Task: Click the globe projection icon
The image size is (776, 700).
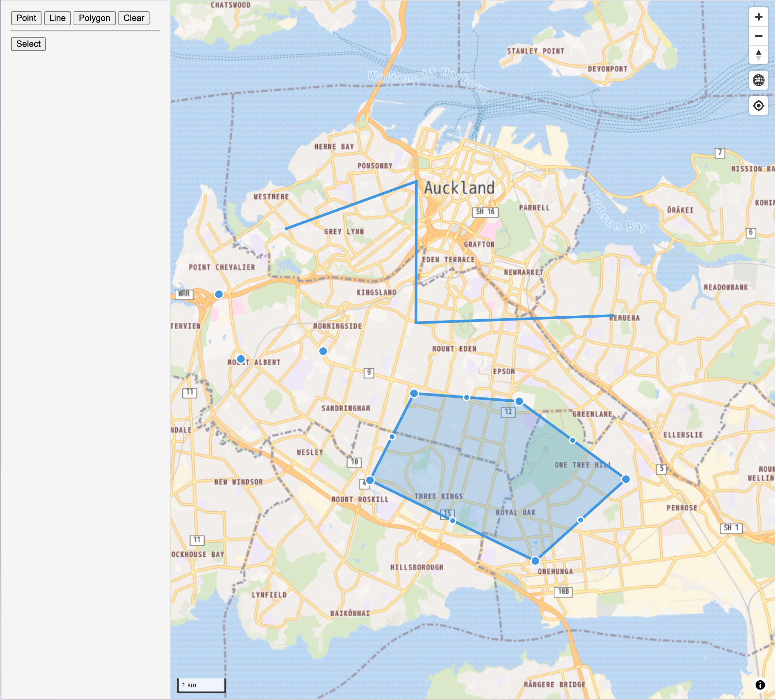Action: pos(758,80)
